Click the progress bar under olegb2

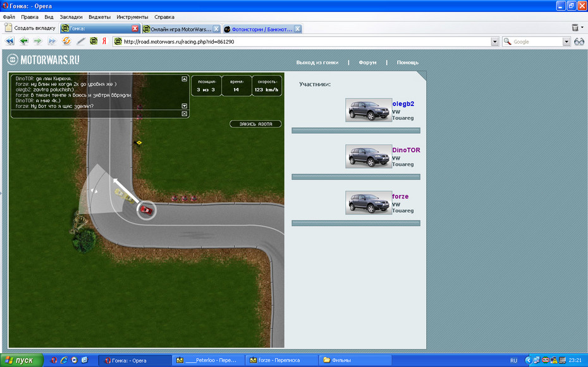356,130
